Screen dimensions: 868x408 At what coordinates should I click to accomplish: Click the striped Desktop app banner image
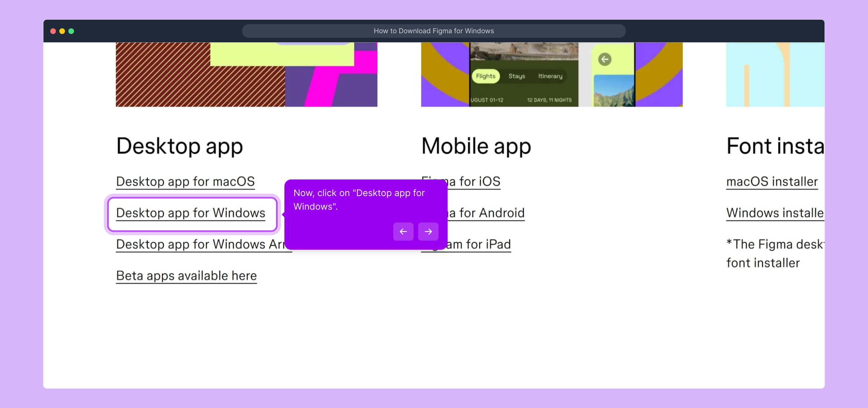coord(200,76)
